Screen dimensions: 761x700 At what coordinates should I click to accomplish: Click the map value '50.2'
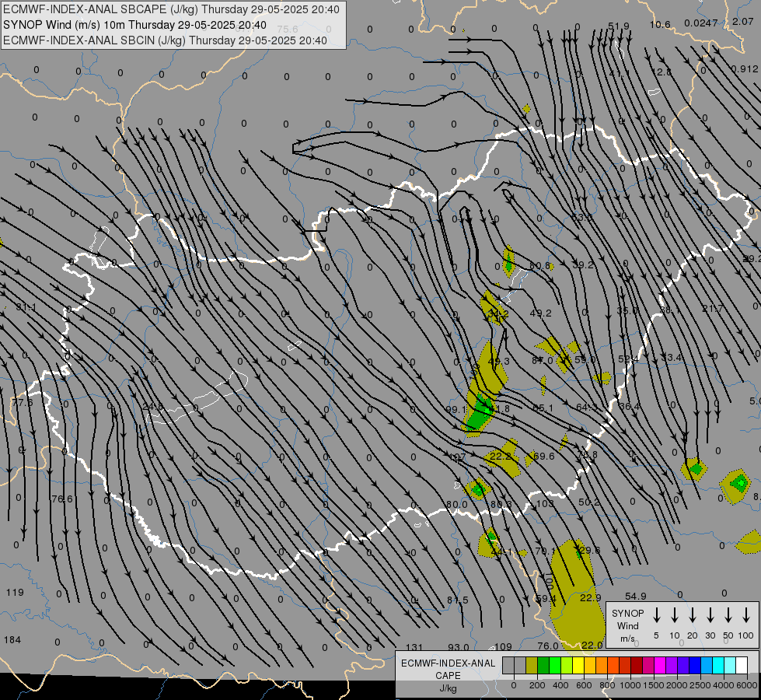pos(588,502)
